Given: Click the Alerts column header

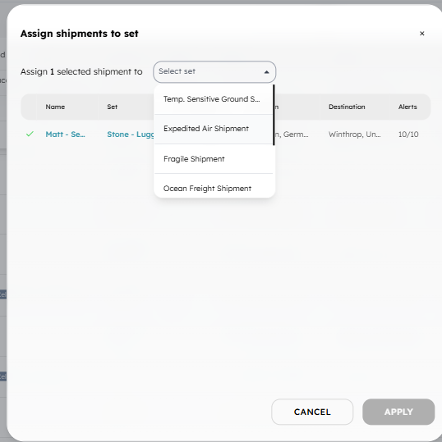Looking at the screenshot, I should point(407,107).
